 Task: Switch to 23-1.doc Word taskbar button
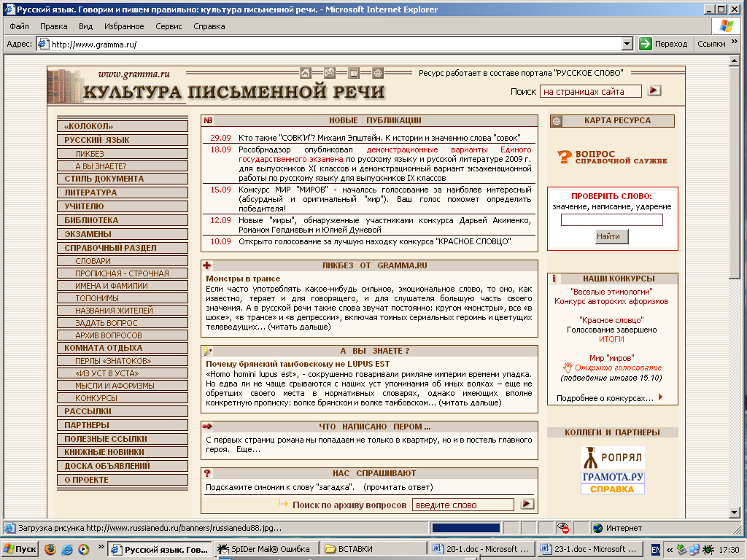(589, 549)
